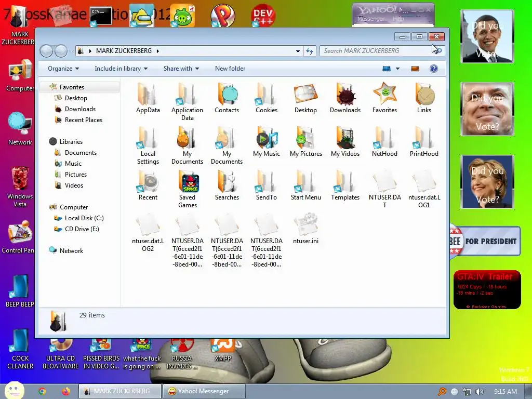This screenshot has width=532, height=399.
Task: Open the SendTo folder
Action: pyautogui.click(x=267, y=185)
